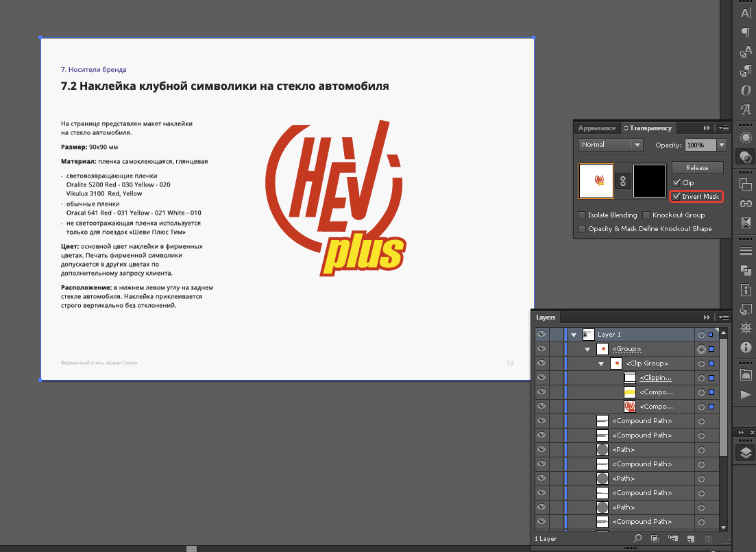Click the blue selection square on <Clip Group> row
Image resolution: width=756 pixels, height=552 pixels.
click(711, 363)
